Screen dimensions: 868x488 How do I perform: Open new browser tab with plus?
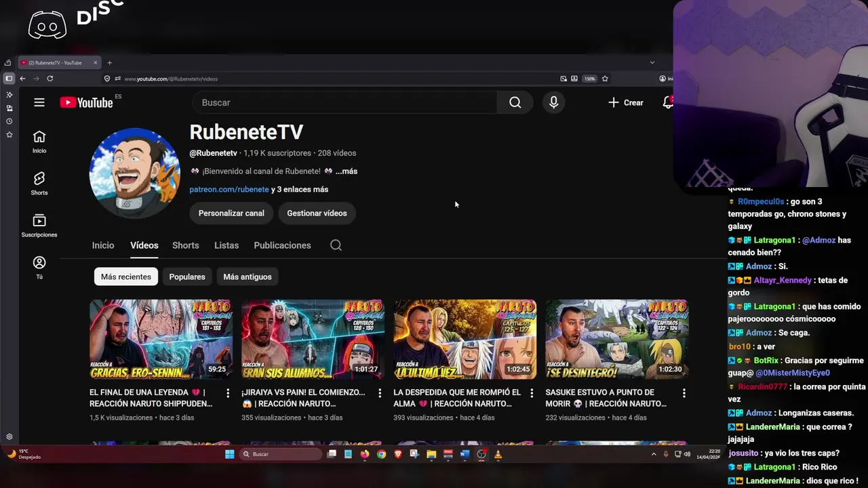109,62
